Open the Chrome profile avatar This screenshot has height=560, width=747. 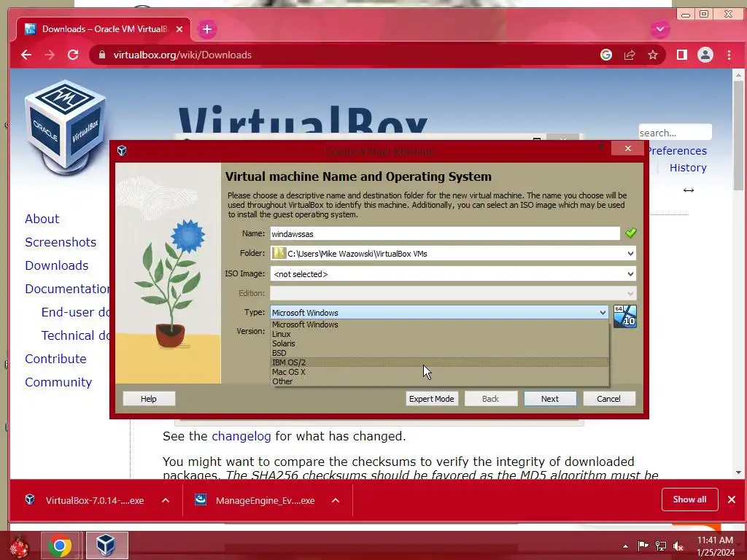pyautogui.click(x=705, y=55)
